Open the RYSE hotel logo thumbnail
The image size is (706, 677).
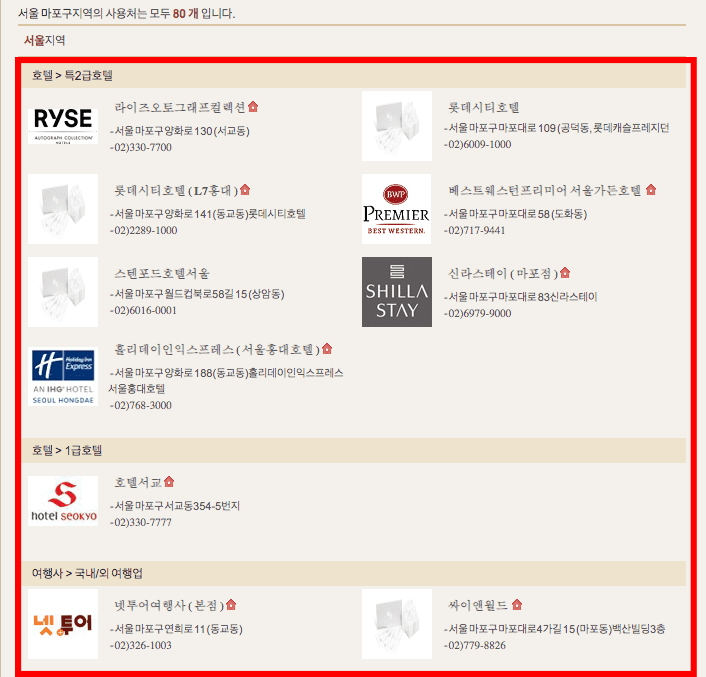63,126
